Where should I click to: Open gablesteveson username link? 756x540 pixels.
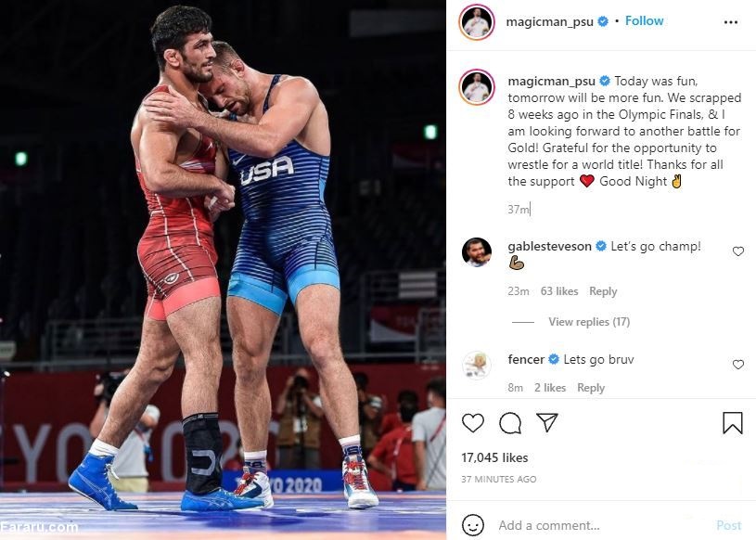[549, 247]
